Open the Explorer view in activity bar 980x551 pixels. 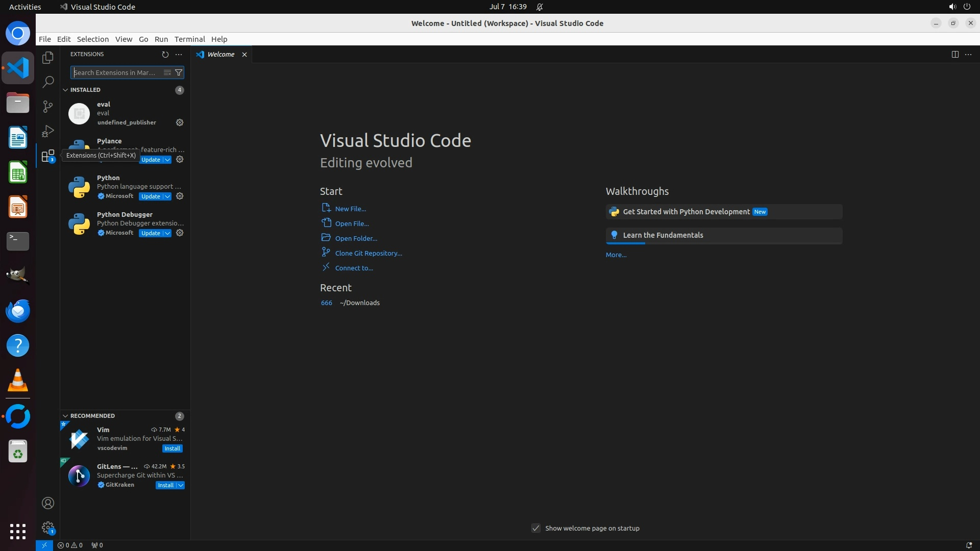tap(47, 58)
